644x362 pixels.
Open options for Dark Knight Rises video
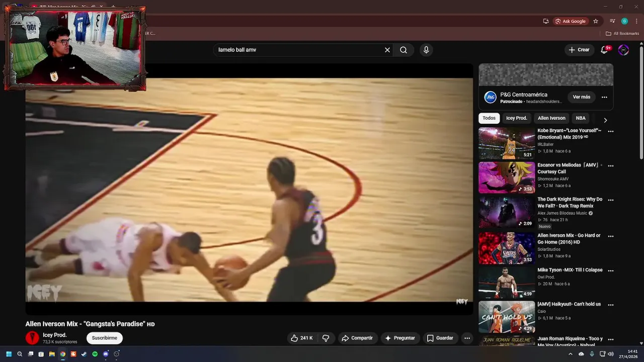point(611,200)
